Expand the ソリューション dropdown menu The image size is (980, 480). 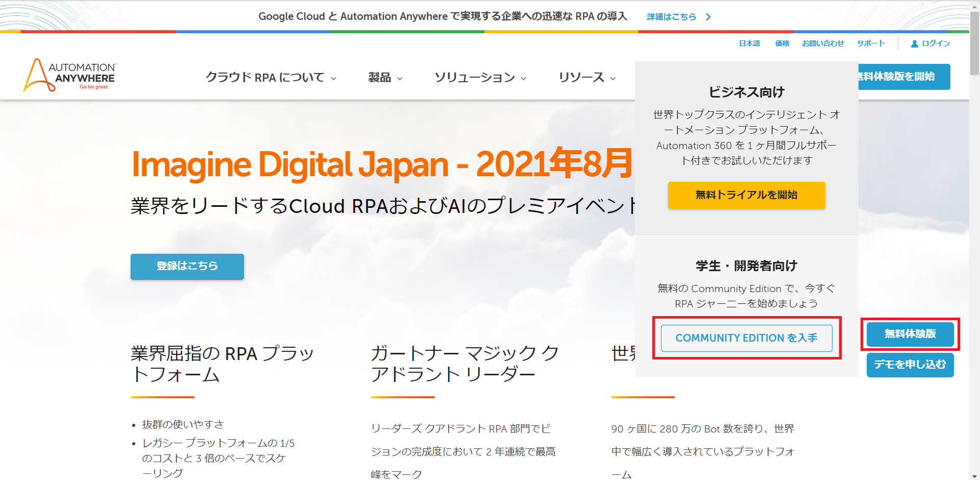tap(480, 78)
